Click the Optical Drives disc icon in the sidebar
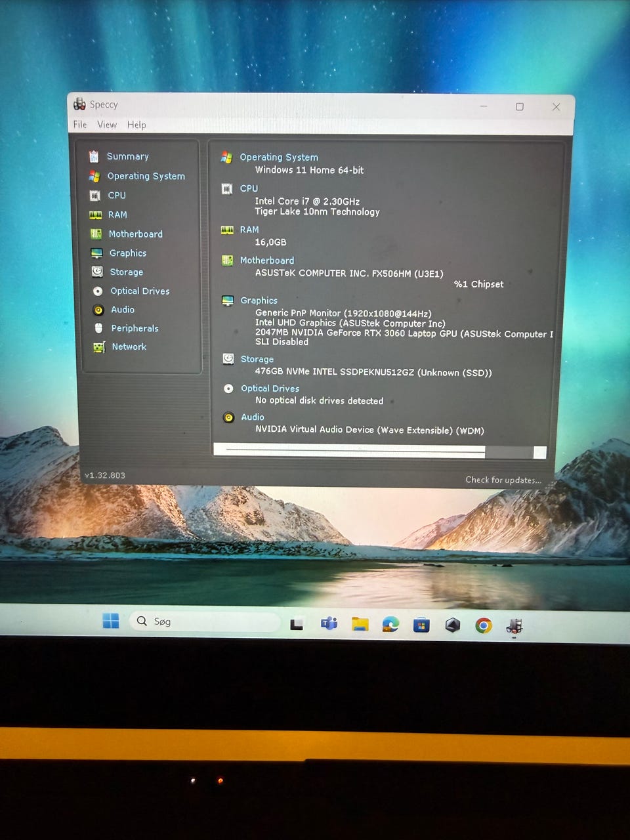The image size is (630, 840). pyautogui.click(x=98, y=291)
